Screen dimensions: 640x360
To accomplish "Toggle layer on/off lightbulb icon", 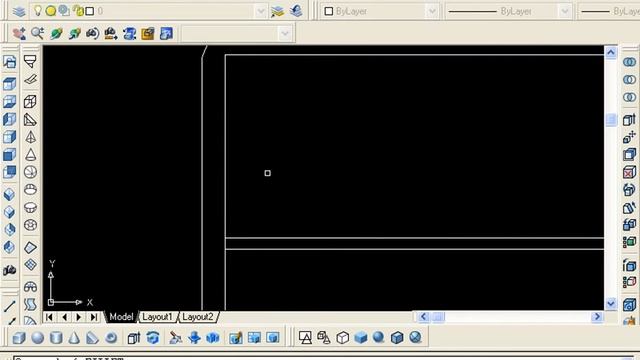I will click(38, 11).
